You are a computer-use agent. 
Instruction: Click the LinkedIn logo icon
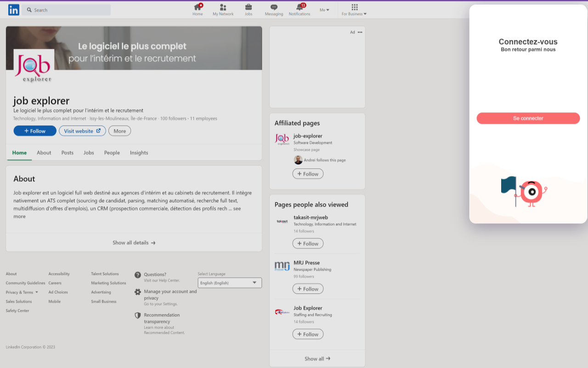point(14,10)
